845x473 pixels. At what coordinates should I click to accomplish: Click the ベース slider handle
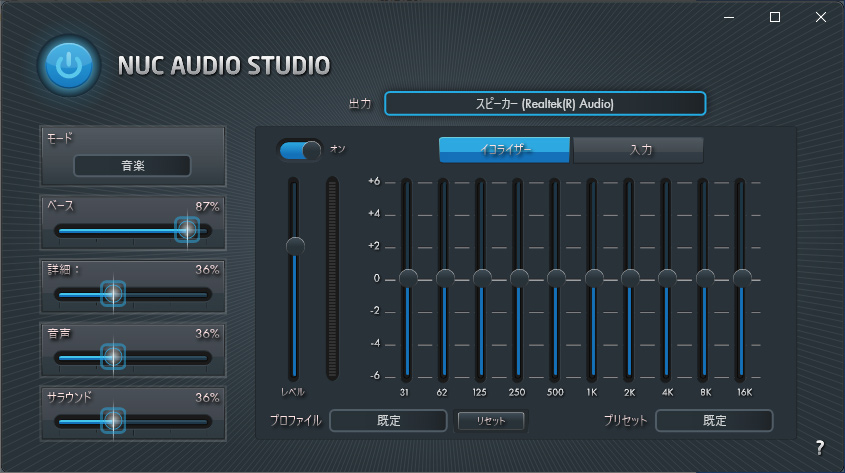[187, 230]
